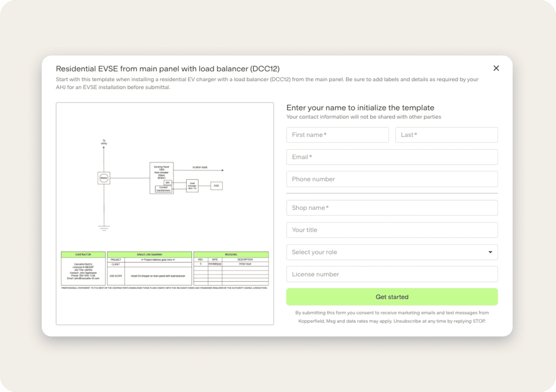This screenshot has height=392, width=556.
Task: Focus the Your title field
Action: point(392,230)
